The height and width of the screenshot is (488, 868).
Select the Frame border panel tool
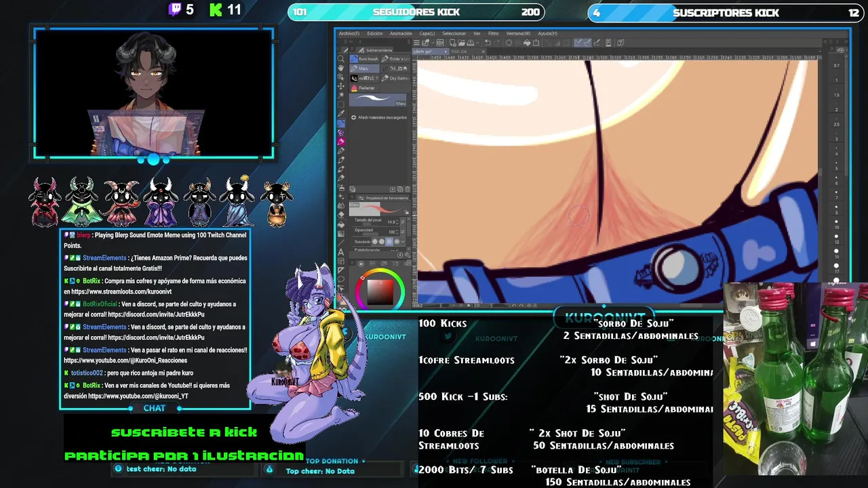coord(340,261)
